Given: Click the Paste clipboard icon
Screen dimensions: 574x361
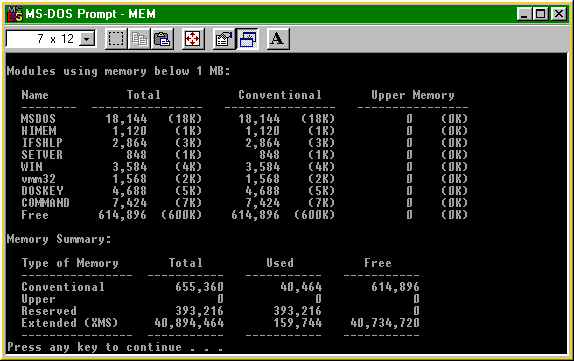Looking at the screenshot, I should tap(162, 39).
